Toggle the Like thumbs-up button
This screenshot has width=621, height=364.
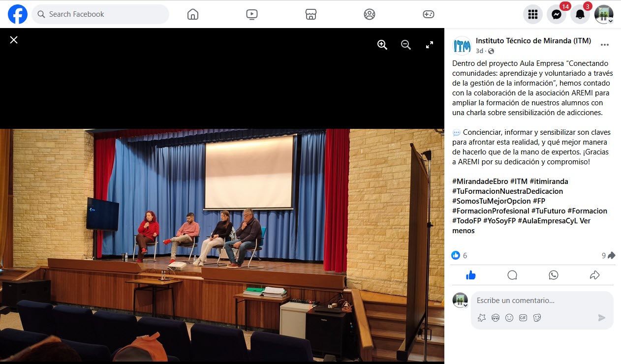click(x=471, y=275)
